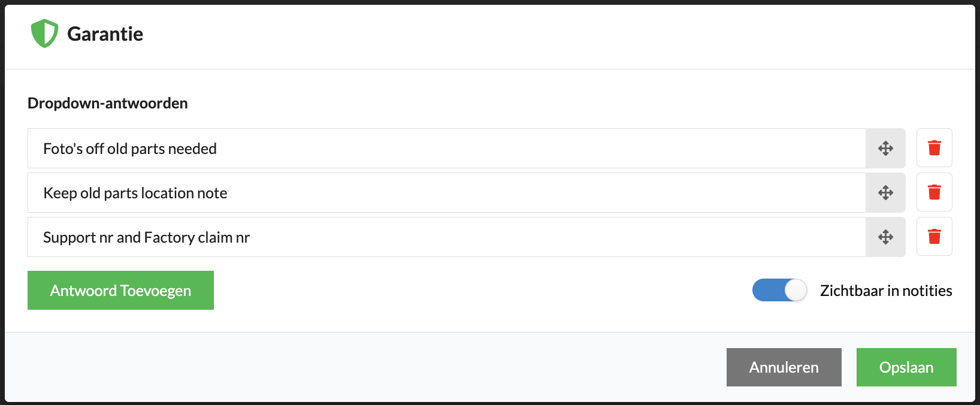Click the reorder handle for "Keep old parts location note"
Image resolution: width=980 pixels, height=405 pixels.
point(885,192)
